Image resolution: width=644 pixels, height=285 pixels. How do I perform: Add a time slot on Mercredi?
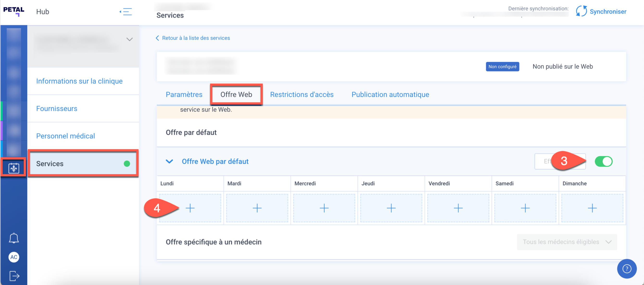[x=324, y=208]
